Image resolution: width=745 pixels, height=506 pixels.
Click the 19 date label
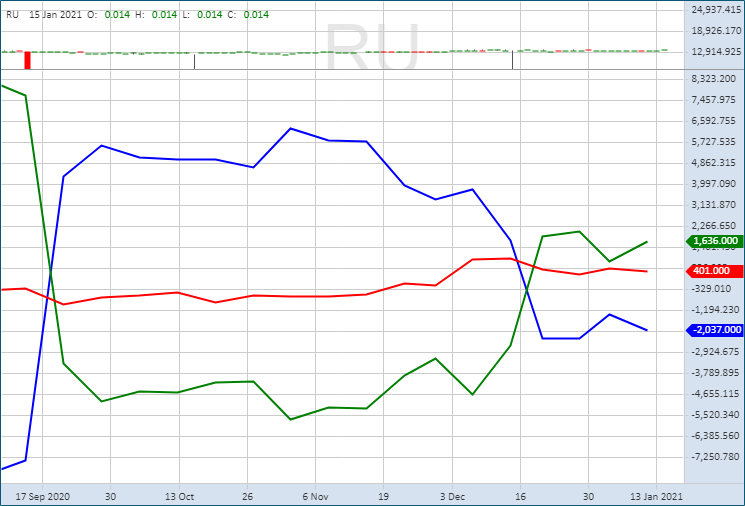pyautogui.click(x=383, y=496)
